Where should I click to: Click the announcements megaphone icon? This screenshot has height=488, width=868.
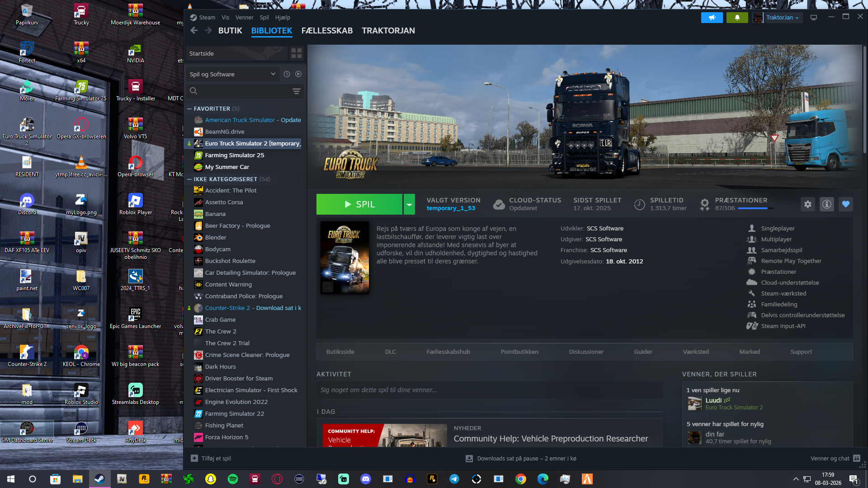coord(712,18)
